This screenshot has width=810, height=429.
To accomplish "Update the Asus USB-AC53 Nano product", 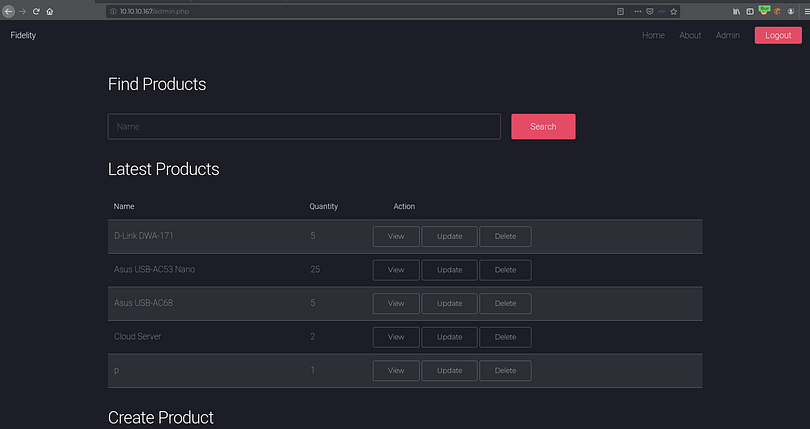I will pos(450,270).
